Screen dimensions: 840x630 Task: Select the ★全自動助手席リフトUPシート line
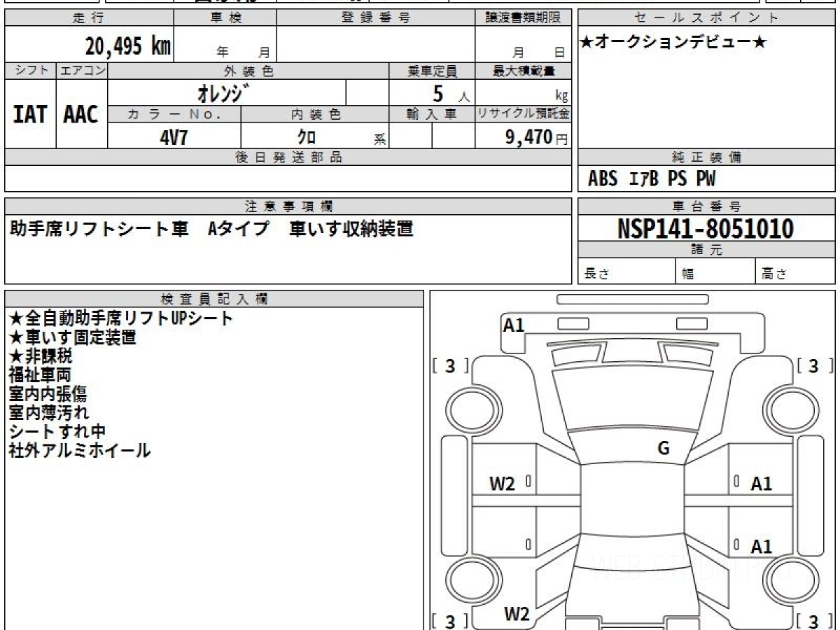[120, 318]
